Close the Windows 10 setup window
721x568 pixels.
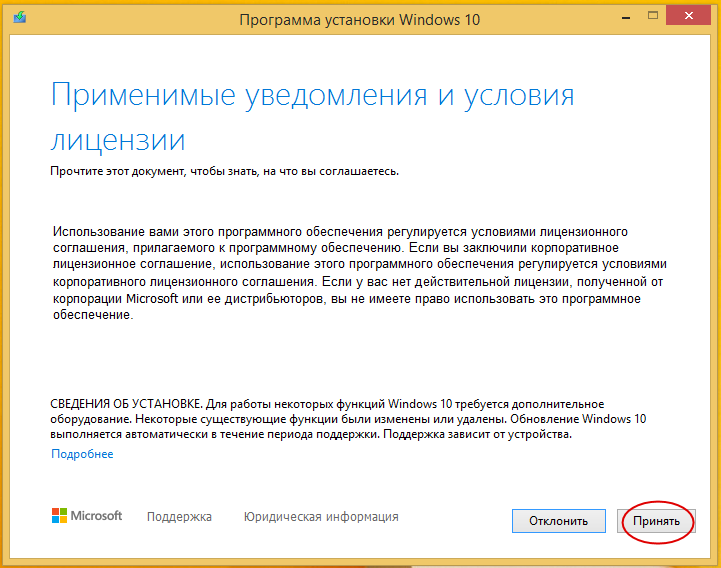click(688, 16)
